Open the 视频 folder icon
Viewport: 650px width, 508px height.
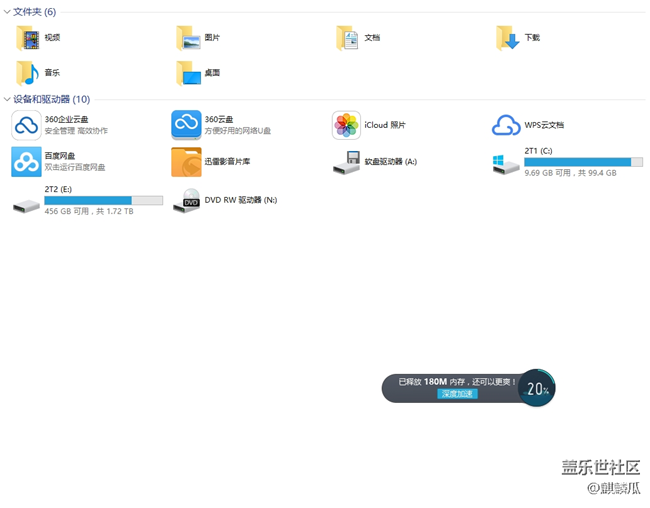(27, 38)
